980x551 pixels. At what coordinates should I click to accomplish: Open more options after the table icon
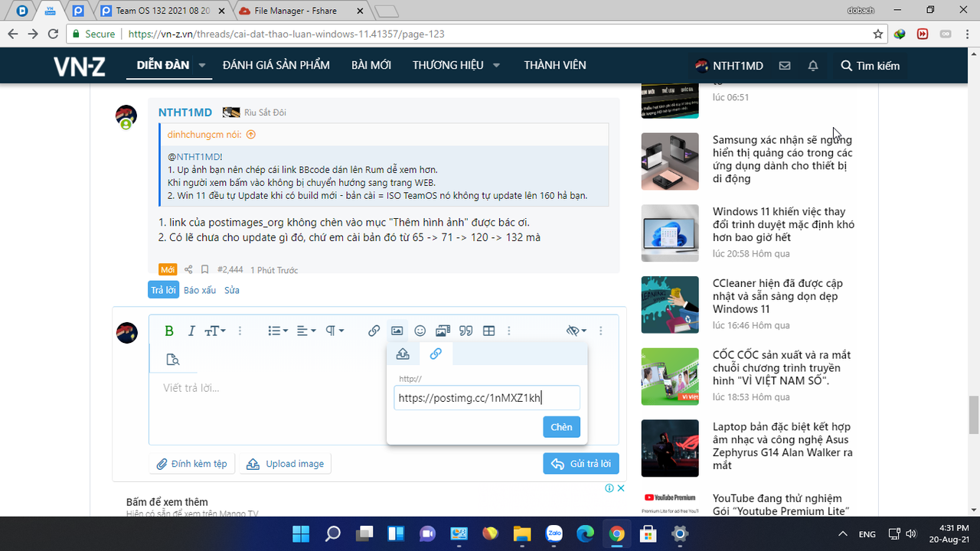pos(509,331)
